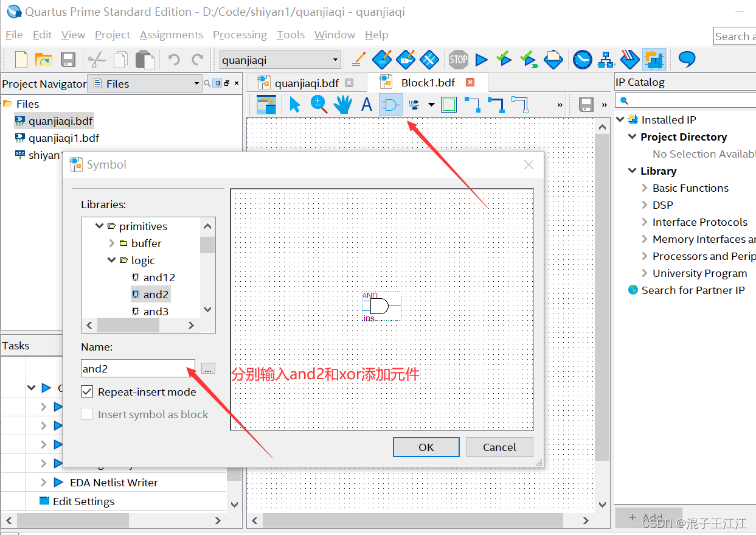Viewport: 756px width, 535px height.
Task: Expand Basic Functions in IP Catalog
Action: [x=645, y=188]
